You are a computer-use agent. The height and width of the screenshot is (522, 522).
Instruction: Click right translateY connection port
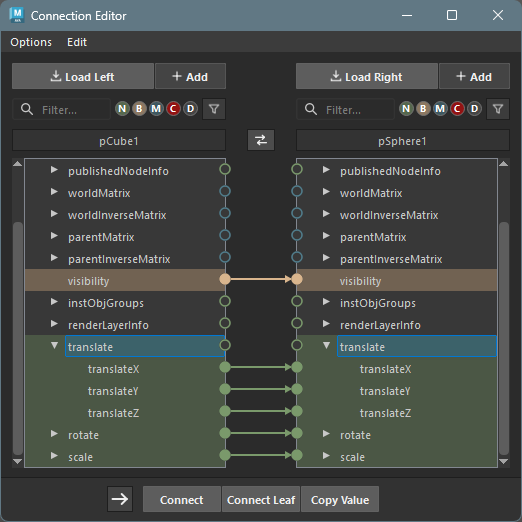pos(297,389)
